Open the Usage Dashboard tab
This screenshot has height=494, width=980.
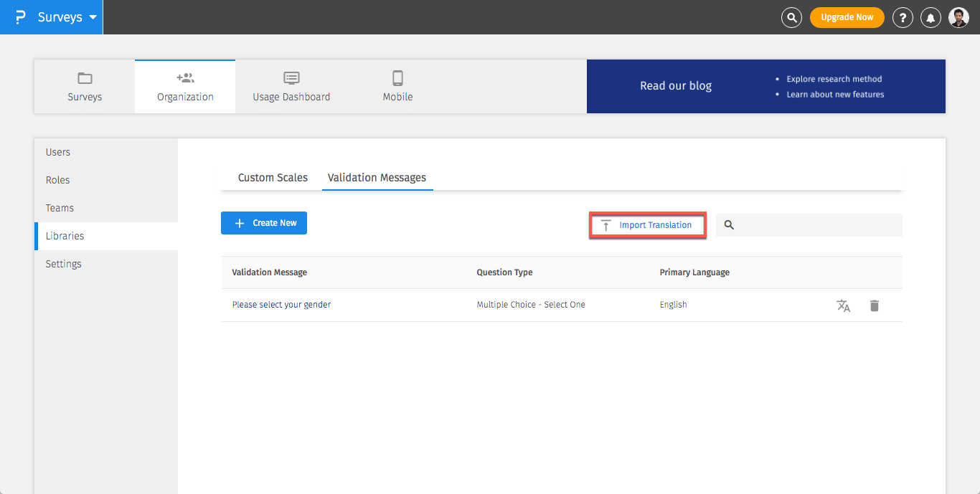pyautogui.click(x=291, y=86)
